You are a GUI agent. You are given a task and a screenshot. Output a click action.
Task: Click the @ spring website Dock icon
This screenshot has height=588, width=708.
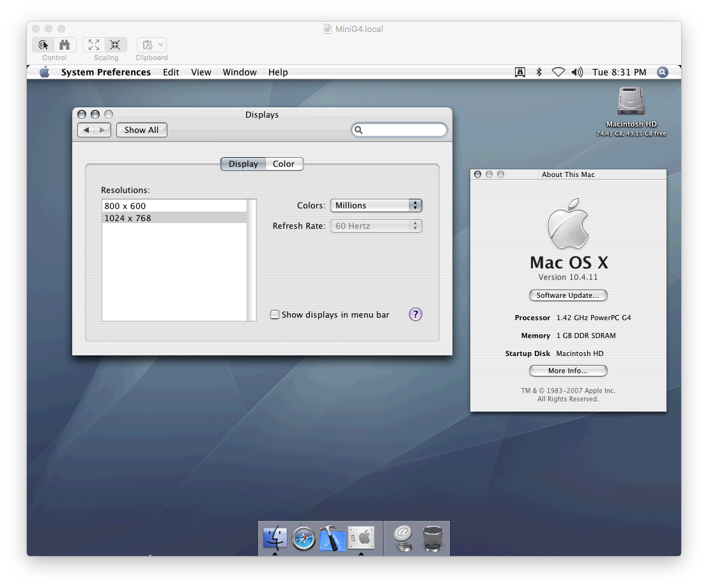tap(403, 538)
